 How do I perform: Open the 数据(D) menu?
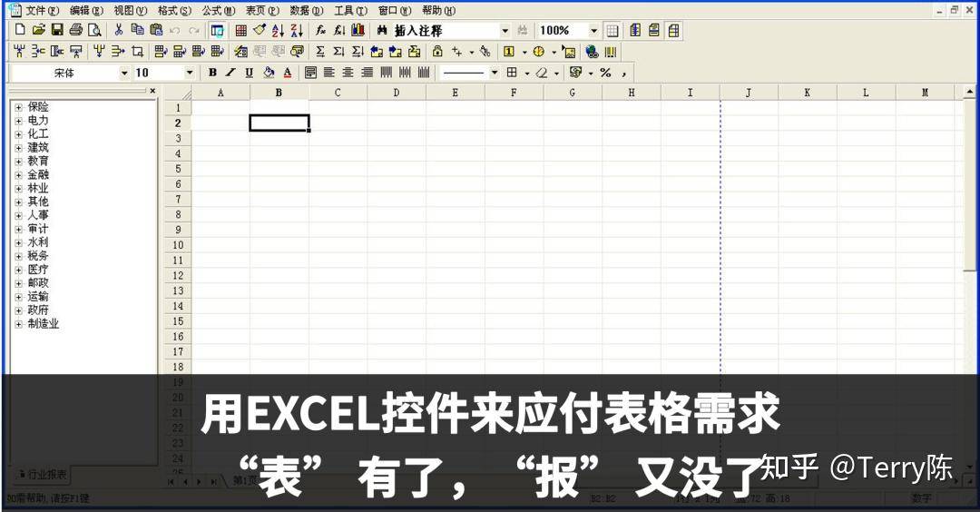(307, 11)
